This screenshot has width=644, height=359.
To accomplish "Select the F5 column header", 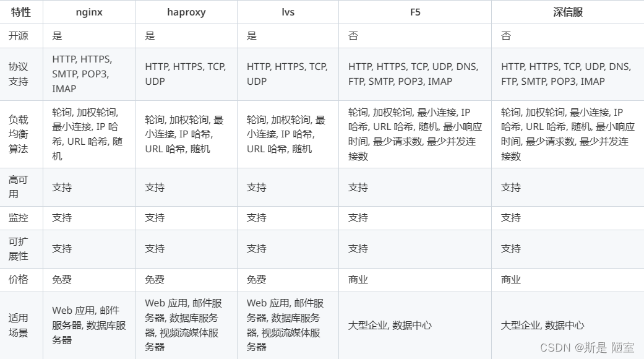I will tap(415, 12).
